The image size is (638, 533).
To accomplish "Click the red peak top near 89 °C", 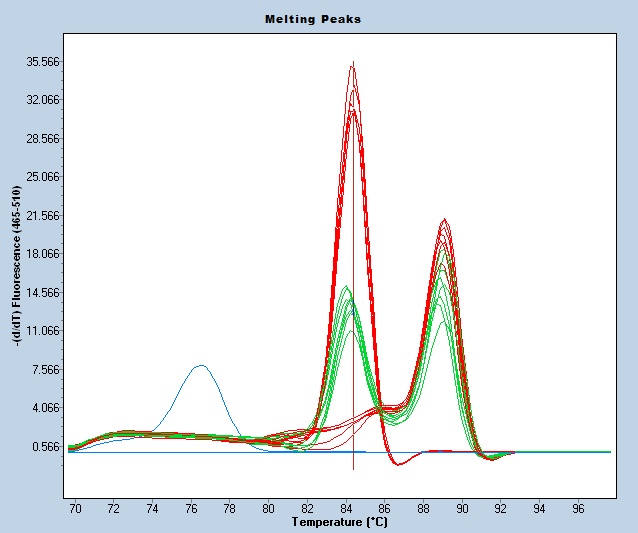I will pyautogui.click(x=443, y=220).
